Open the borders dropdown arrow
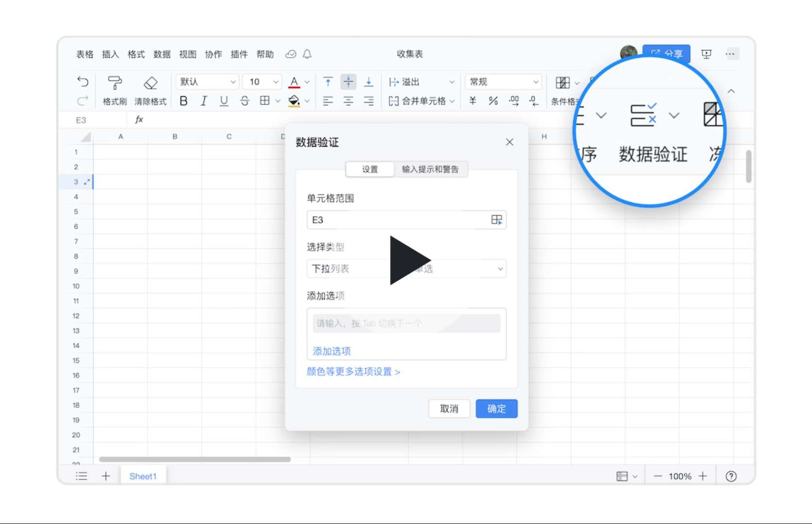Viewport: 812px width, 524px height. tap(278, 101)
